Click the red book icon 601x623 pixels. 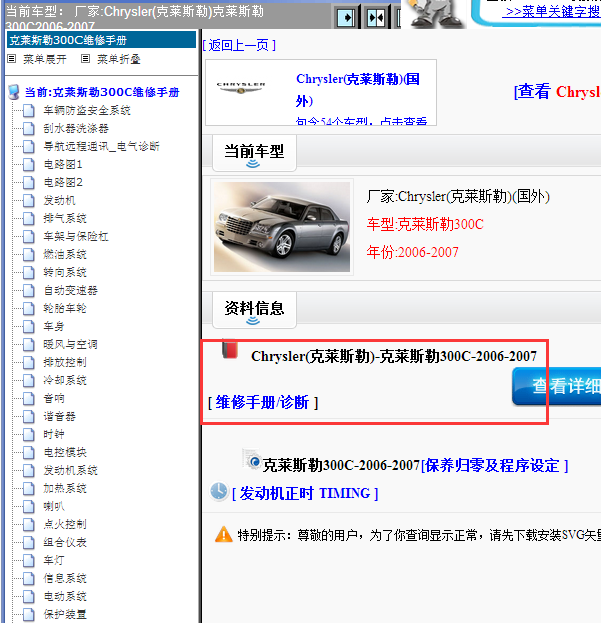(230, 349)
